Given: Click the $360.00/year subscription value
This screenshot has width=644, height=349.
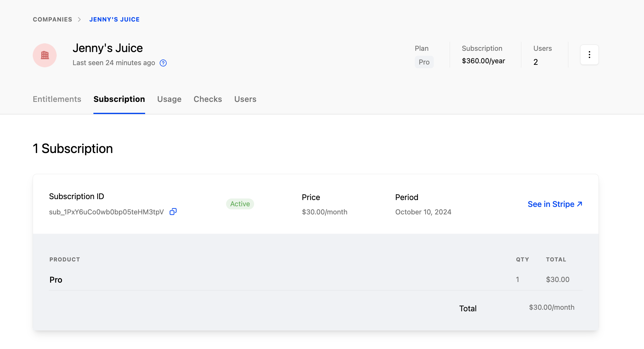Looking at the screenshot, I should click(x=483, y=61).
